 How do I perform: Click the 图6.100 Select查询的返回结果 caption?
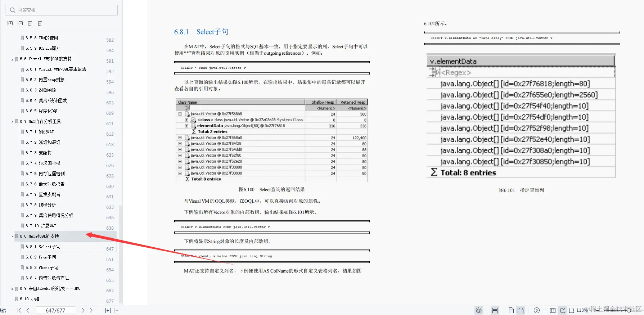point(272,189)
